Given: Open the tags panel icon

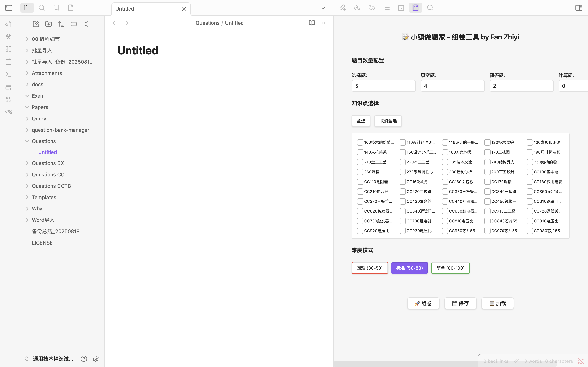Looking at the screenshot, I should click(x=372, y=8).
